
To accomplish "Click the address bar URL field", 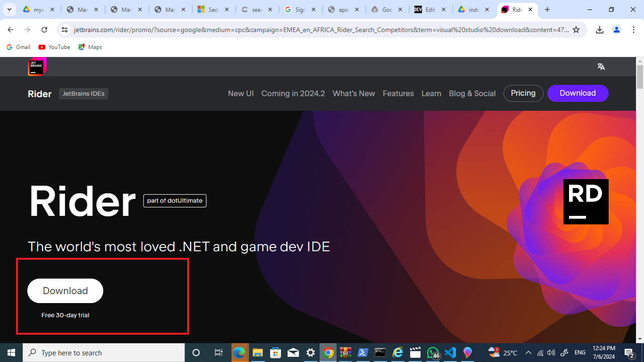I will point(321,30).
